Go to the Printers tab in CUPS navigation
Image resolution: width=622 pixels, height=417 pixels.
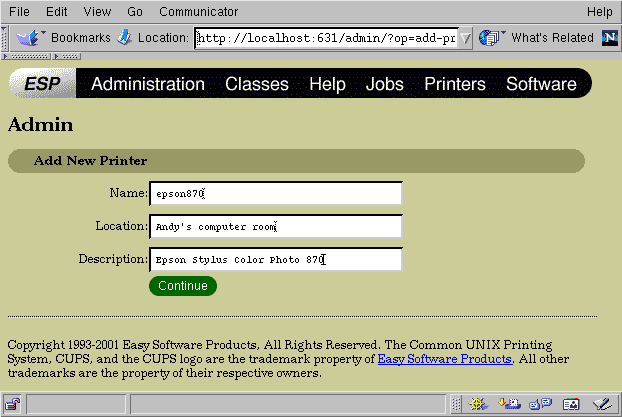pyautogui.click(x=454, y=84)
